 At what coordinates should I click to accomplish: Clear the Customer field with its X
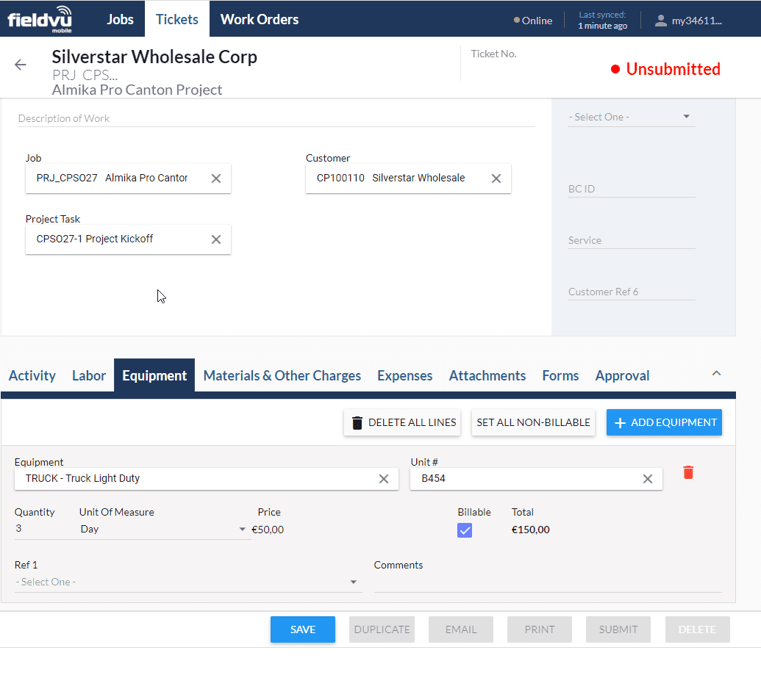(496, 179)
